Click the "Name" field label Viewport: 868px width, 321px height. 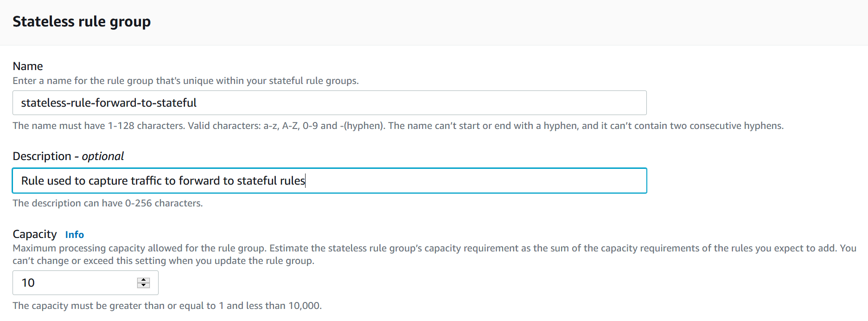point(28,66)
